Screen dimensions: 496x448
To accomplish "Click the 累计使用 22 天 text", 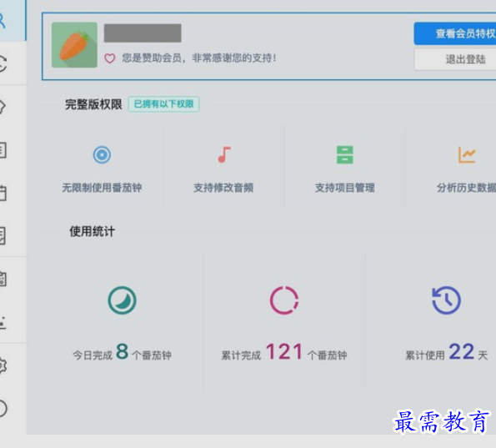I will 446,352.
